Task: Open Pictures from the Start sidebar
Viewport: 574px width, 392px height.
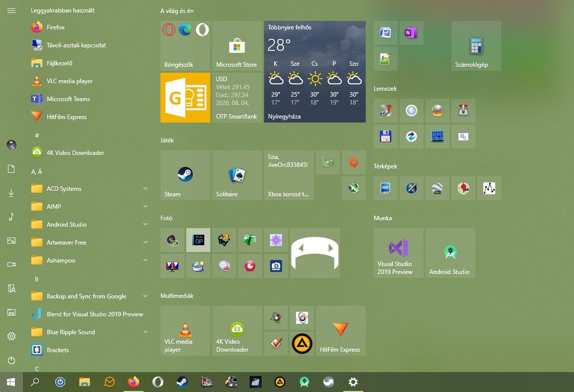Action: [11, 241]
